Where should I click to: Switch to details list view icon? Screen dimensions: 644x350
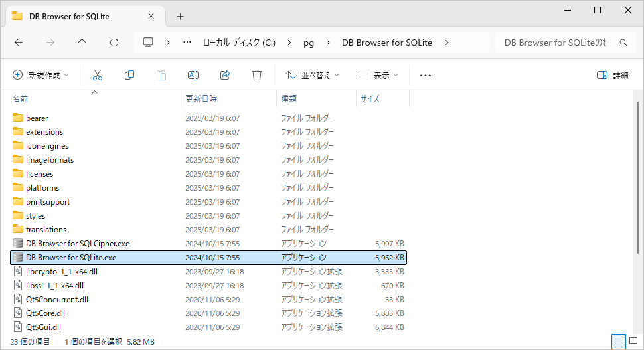tap(619, 341)
